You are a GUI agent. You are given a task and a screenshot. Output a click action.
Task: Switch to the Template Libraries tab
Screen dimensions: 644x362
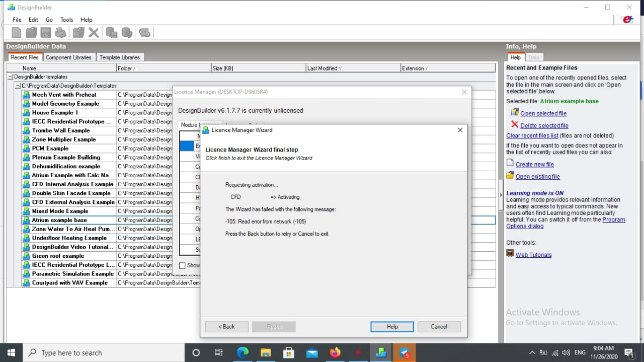120,57
